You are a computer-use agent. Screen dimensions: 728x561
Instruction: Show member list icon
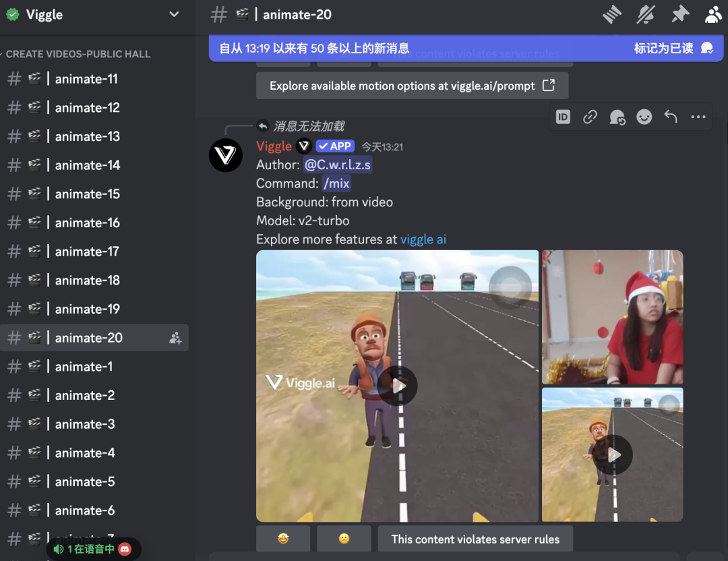(713, 14)
